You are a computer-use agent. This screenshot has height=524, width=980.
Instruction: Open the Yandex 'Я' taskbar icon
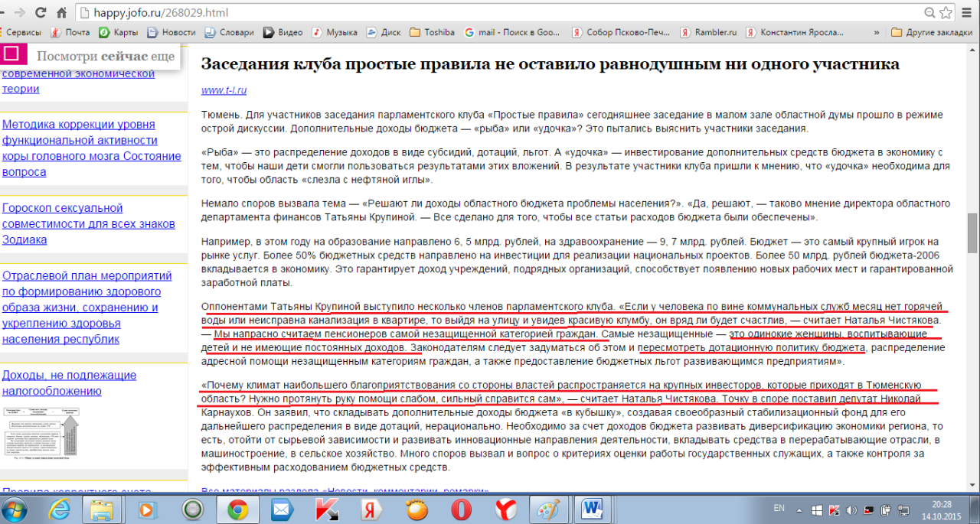(372, 509)
